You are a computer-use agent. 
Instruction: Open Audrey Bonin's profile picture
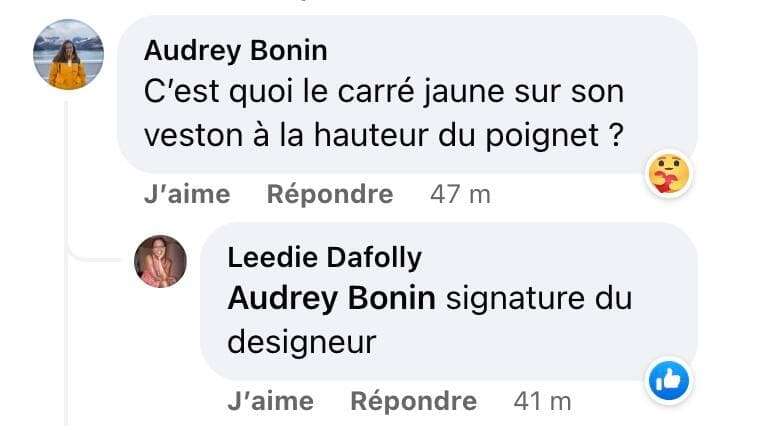68,55
